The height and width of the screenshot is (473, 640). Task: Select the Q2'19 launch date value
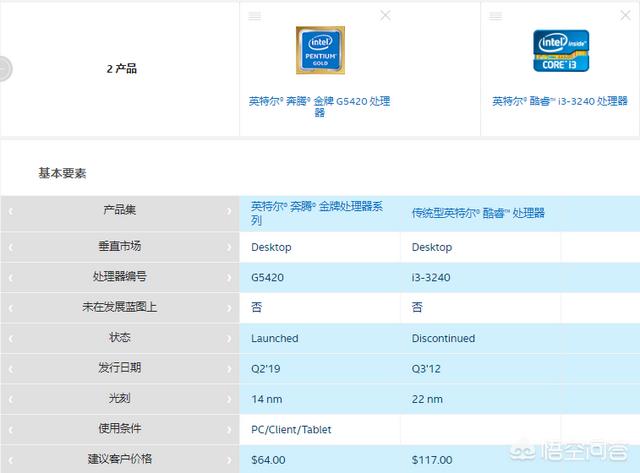[x=266, y=369]
